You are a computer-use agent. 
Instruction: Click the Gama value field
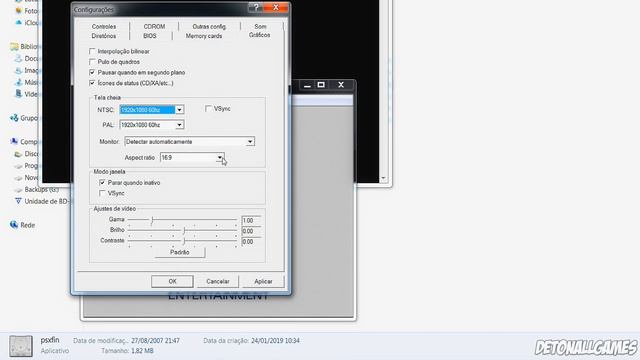point(251,220)
